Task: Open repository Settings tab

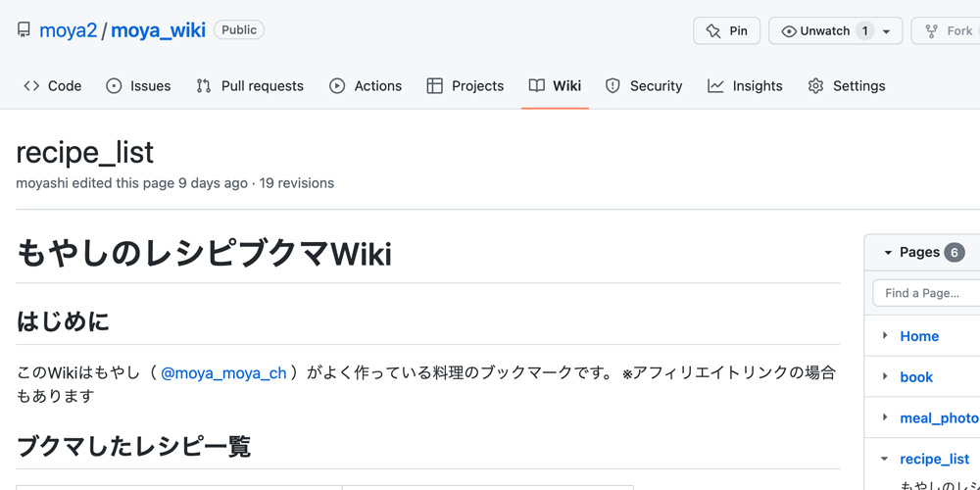Action: pos(847,86)
